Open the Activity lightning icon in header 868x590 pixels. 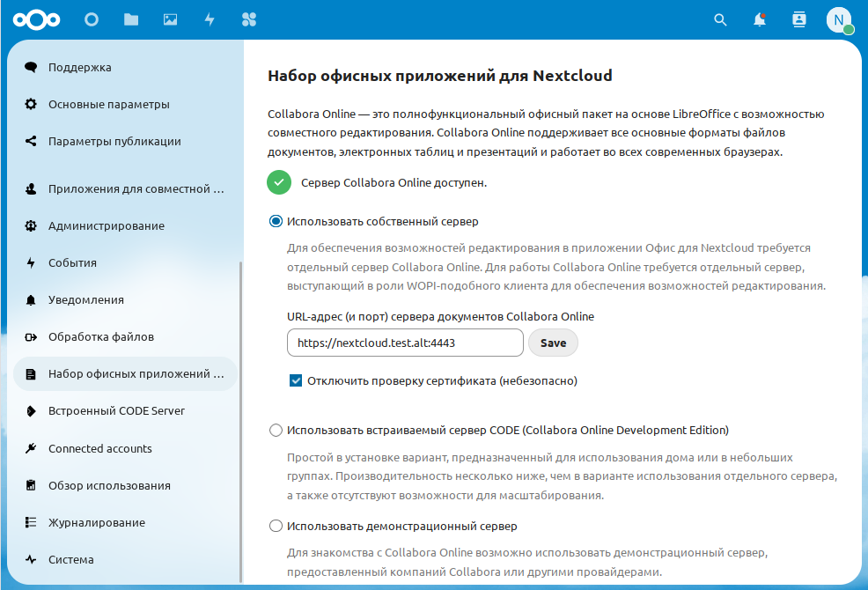pyautogui.click(x=210, y=20)
